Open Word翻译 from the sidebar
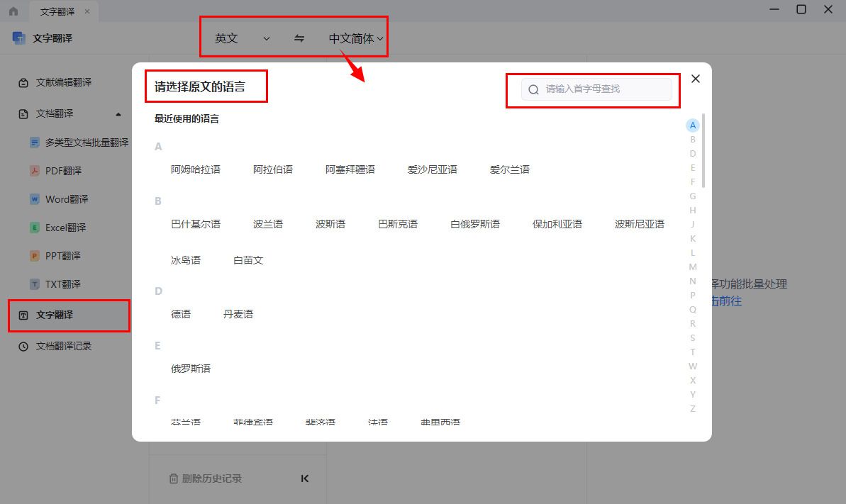846x504 pixels. pos(67,199)
